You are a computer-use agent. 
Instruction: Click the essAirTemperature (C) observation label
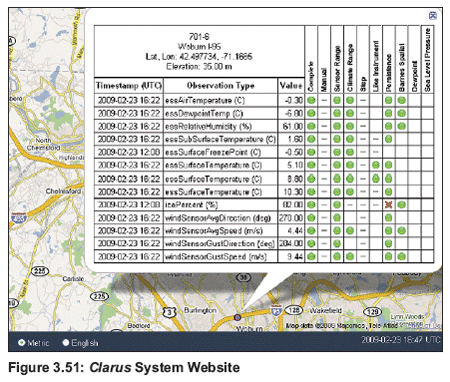[x=205, y=100]
